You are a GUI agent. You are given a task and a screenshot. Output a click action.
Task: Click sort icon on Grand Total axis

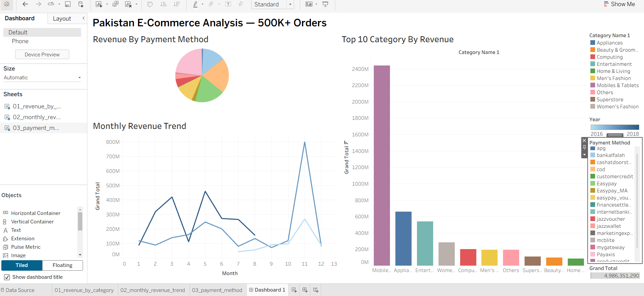[346, 143]
